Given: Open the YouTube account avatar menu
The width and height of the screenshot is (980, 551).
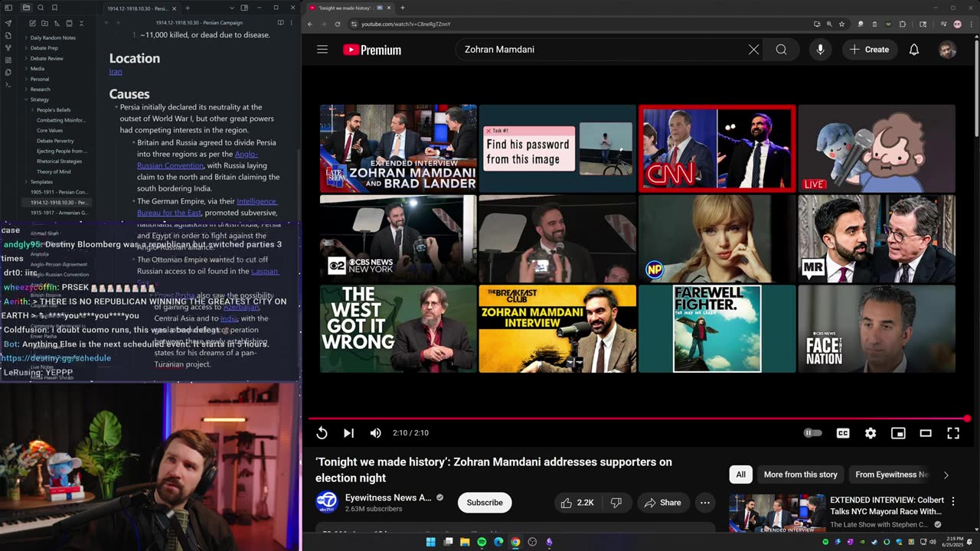Looking at the screenshot, I should point(948,50).
